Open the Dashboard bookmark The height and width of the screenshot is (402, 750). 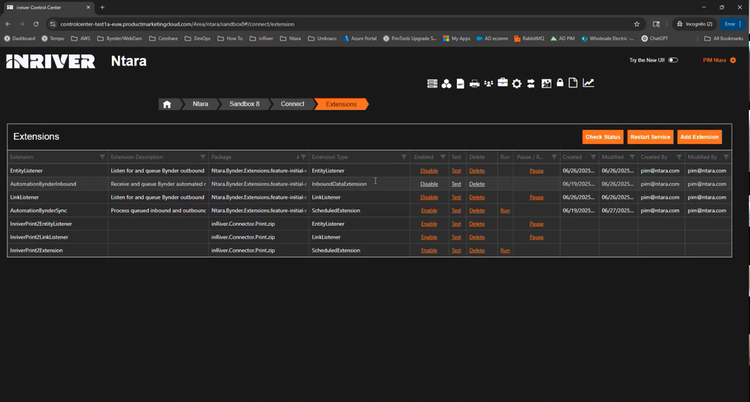[x=20, y=38]
